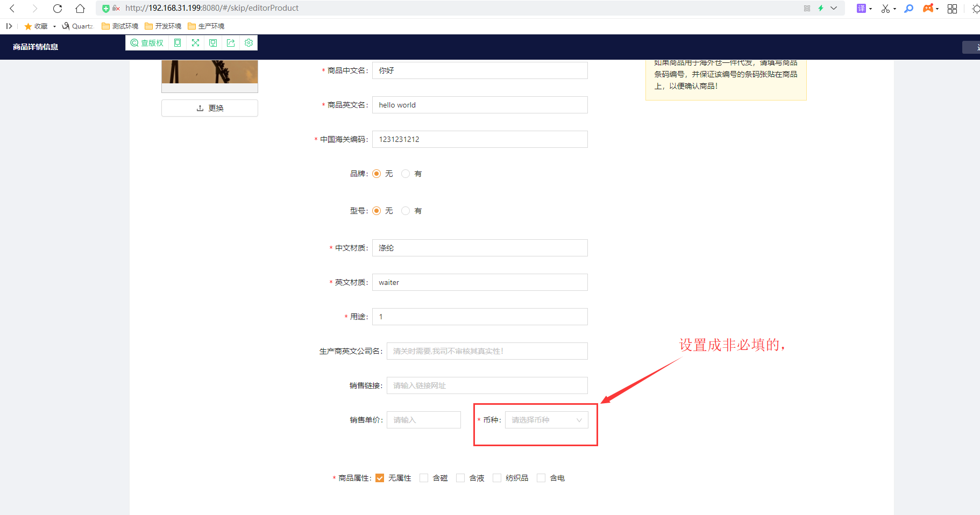Click the 更换 image replace button
The image size is (980, 515).
210,108
